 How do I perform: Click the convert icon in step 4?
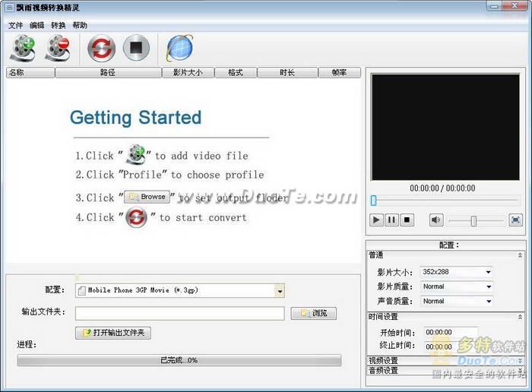[136, 217]
